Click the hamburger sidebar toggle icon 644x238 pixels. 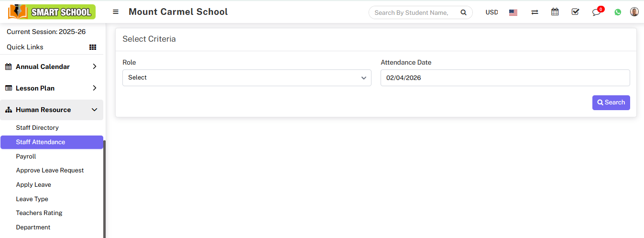[x=116, y=12]
